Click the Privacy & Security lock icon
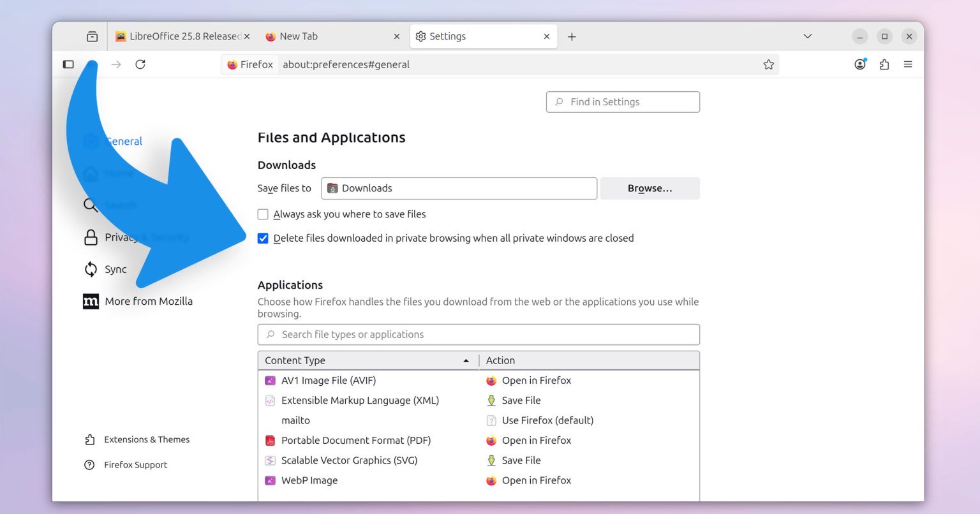The height and width of the screenshot is (514, 980). 91,237
